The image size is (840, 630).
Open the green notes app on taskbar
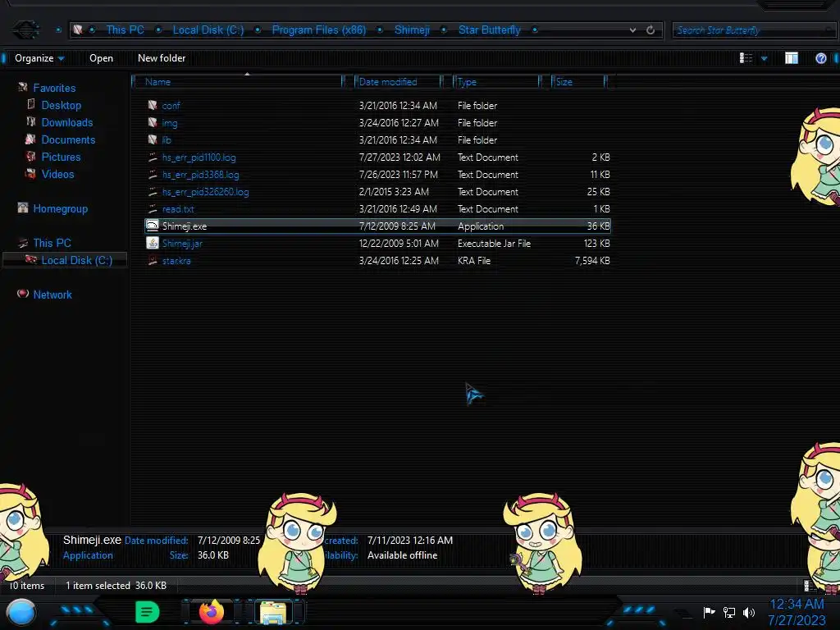point(148,612)
